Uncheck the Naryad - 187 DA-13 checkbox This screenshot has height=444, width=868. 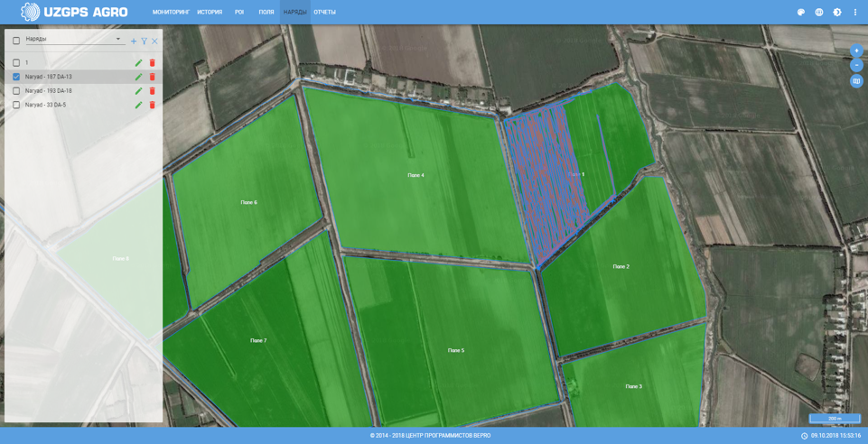(x=16, y=77)
